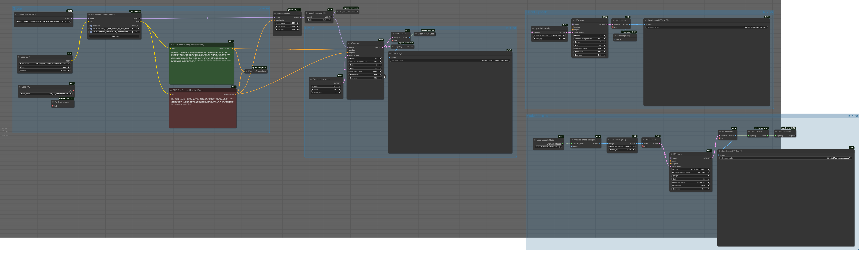Open the sampler_name dropdown showing dpmpp_2m
Screen dimensions: 868x264
point(691,182)
